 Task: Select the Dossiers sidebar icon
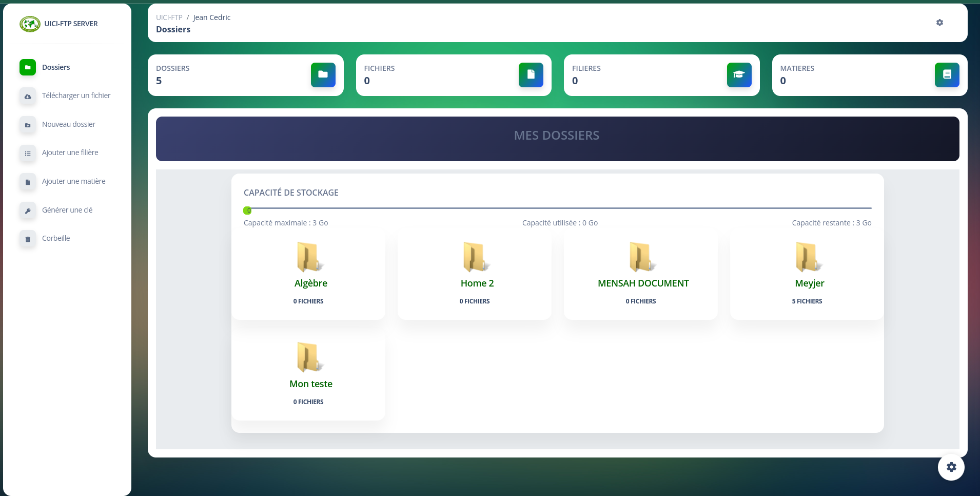point(28,67)
